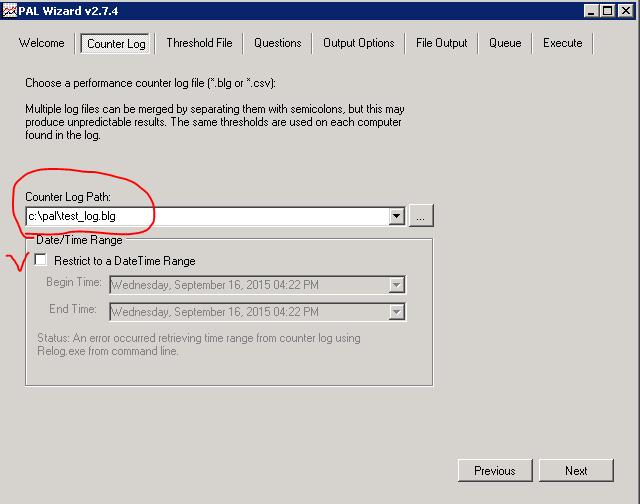This screenshot has height=504, width=640.
Task: Switch to the Welcome tab
Action: [42, 43]
